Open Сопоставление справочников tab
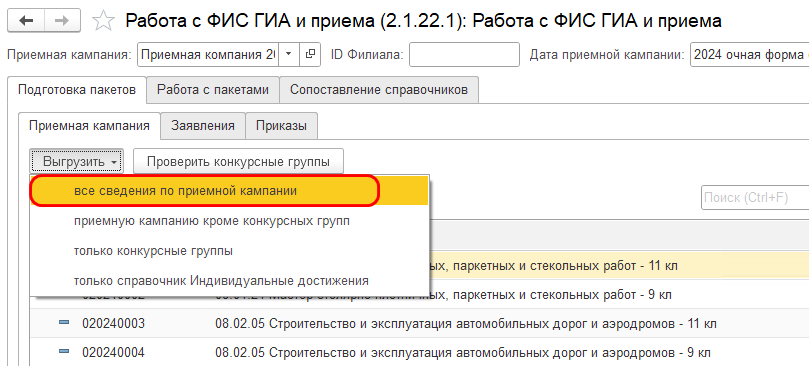 (x=379, y=90)
